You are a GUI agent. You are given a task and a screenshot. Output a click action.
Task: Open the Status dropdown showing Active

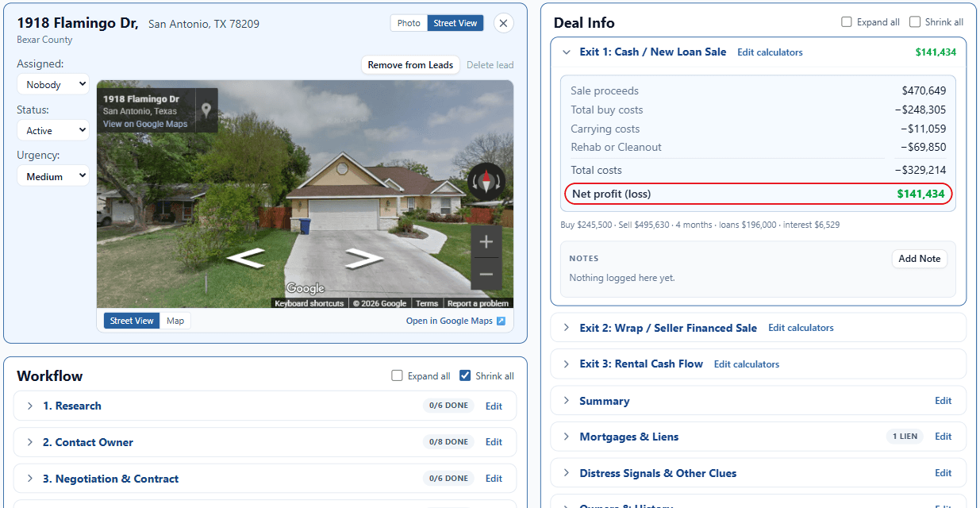pyautogui.click(x=53, y=130)
